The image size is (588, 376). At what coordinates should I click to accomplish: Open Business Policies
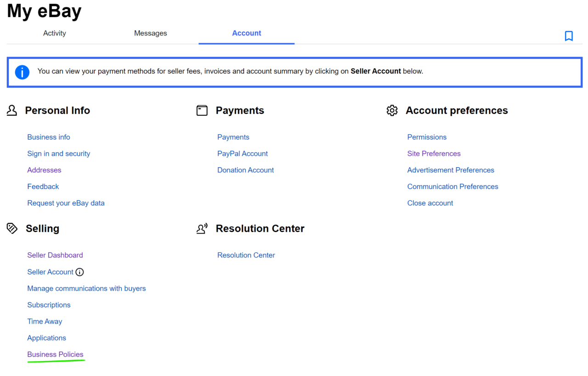pos(55,354)
